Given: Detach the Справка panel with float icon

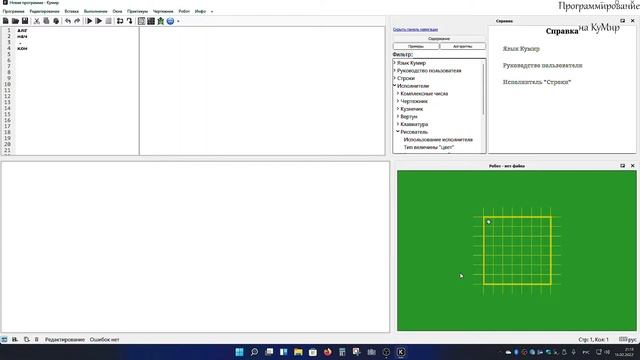Looking at the screenshot, I should click(622, 20).
